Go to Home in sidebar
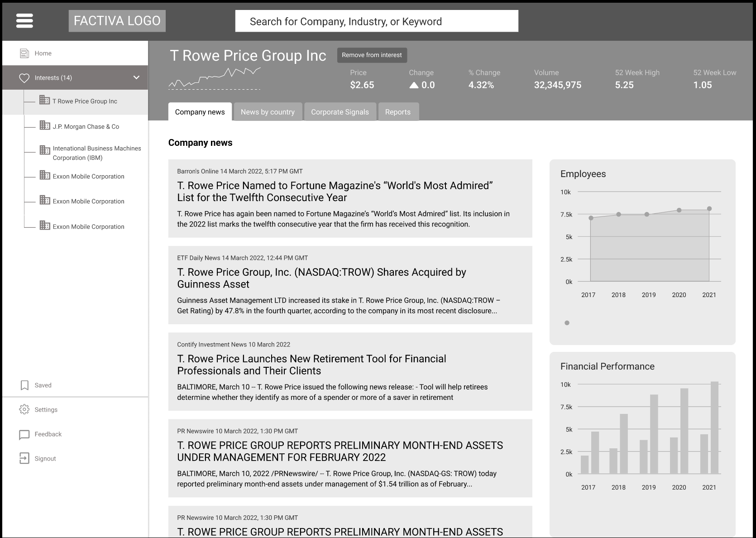 point(75,53)
